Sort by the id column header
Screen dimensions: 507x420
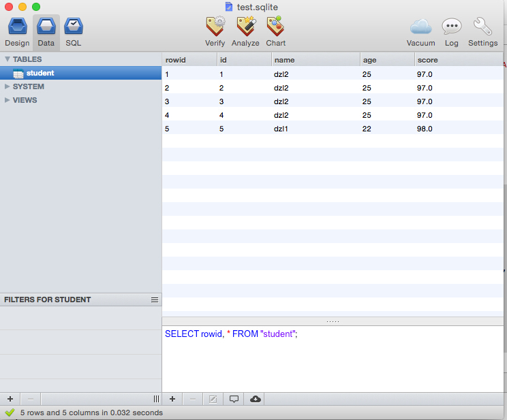(x=245, y=60)
